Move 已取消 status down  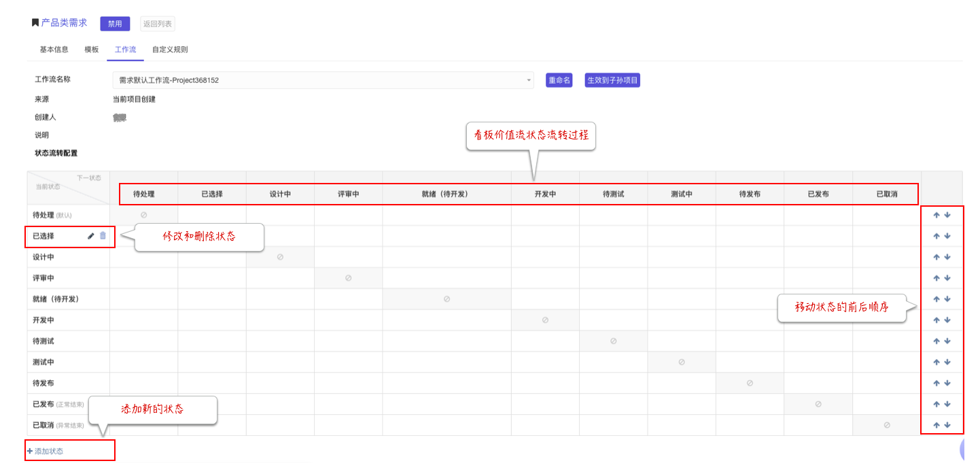[947, 425]
